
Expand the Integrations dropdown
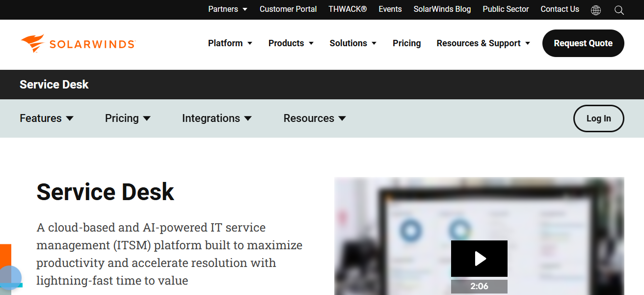217,118
